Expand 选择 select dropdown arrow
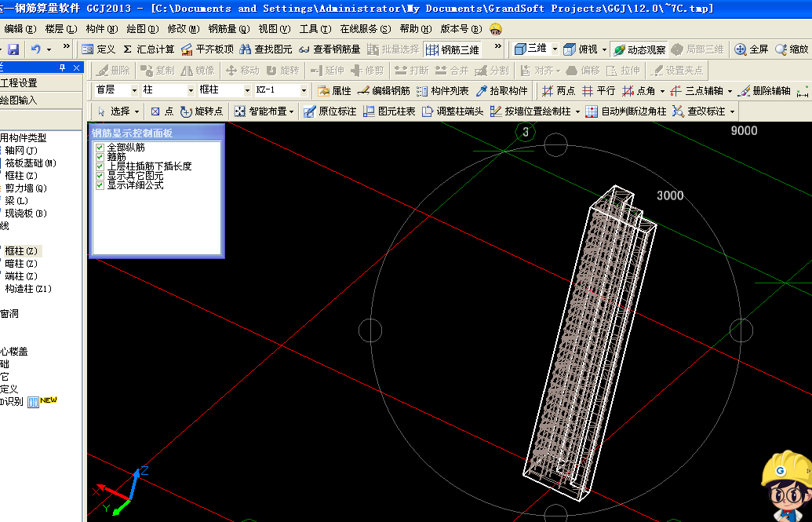The image size is (812, 522). (x=137, y=112)
